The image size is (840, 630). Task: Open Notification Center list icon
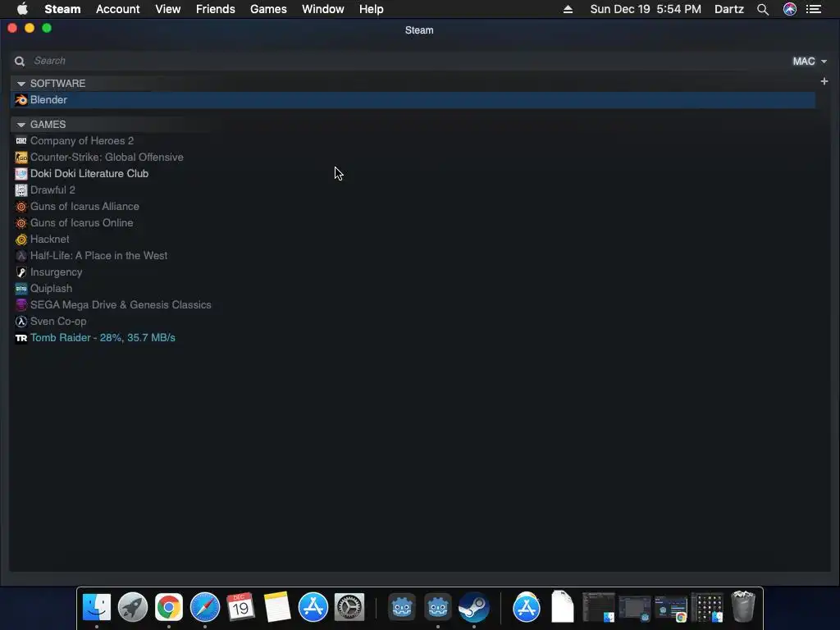(814, 9)
